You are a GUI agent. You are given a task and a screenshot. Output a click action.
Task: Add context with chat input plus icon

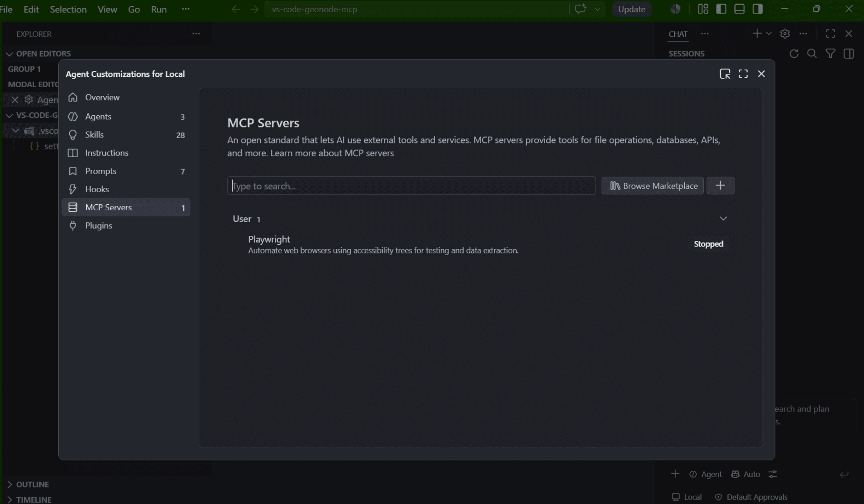coord(675,474)
